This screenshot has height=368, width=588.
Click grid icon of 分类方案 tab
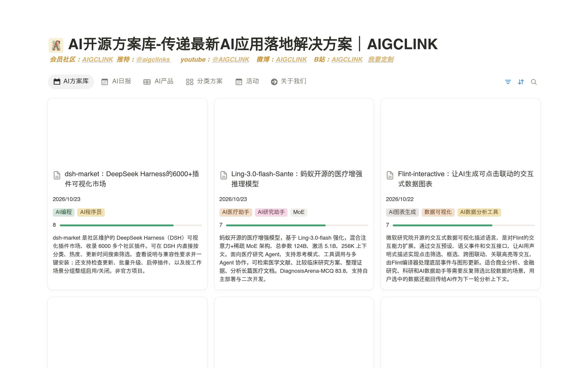[189, 82]
